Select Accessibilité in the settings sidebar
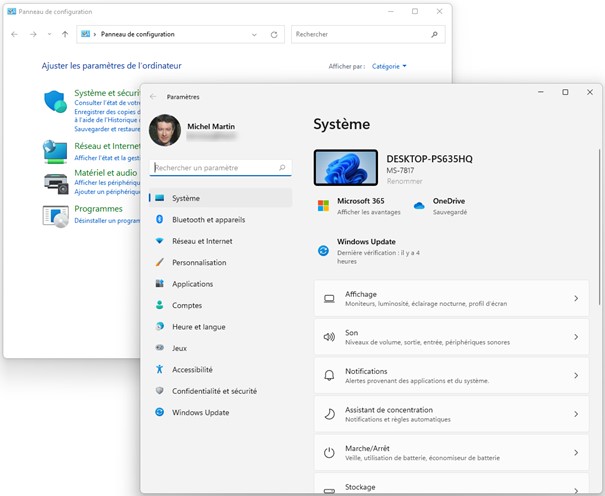Image resolution: width=605 pixels, height=496 pixels. 192,370
